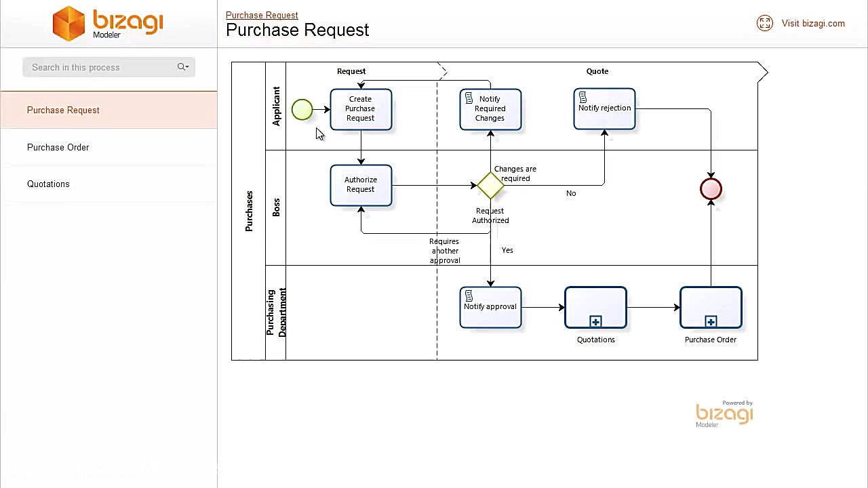Open the search options dropdown arrow
Viewport: 868px width, 488px height.
click(x=186, y=67)
